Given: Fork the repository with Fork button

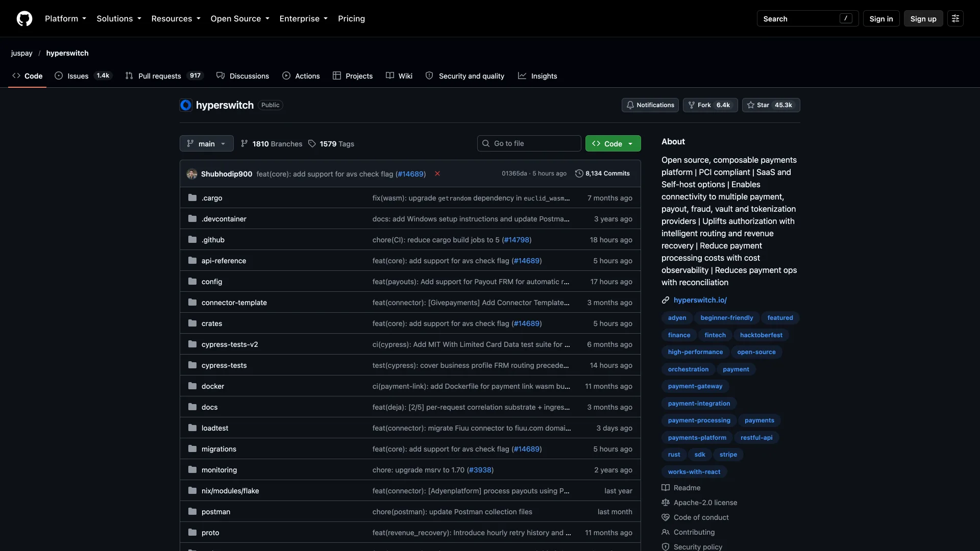Looking at the screenshot, I should click(x=710, y=105).
